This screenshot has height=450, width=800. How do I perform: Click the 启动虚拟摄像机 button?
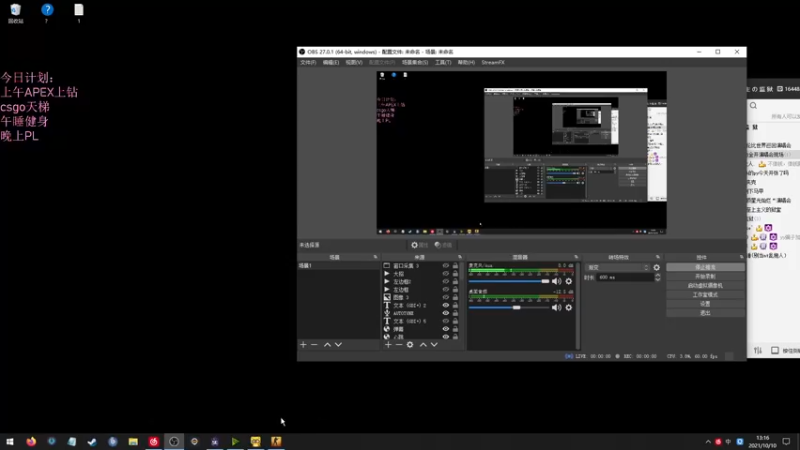[x=705, y=286]
